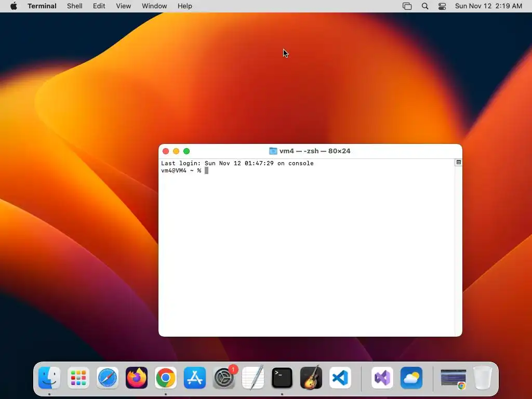Viewport: 532px width, 399px height.
Task: Open the Help menu
Action: click(185, 6)
